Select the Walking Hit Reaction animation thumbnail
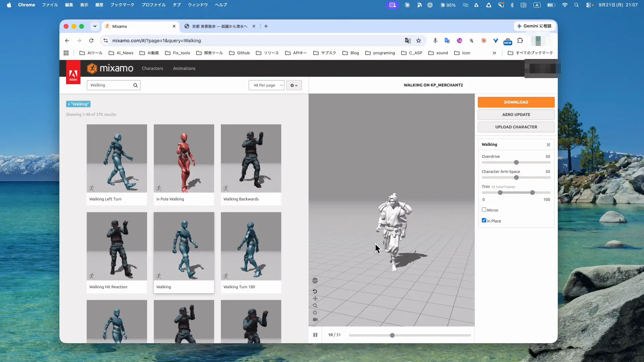Viewport: 644px width, 362px height. pos(117,246)
